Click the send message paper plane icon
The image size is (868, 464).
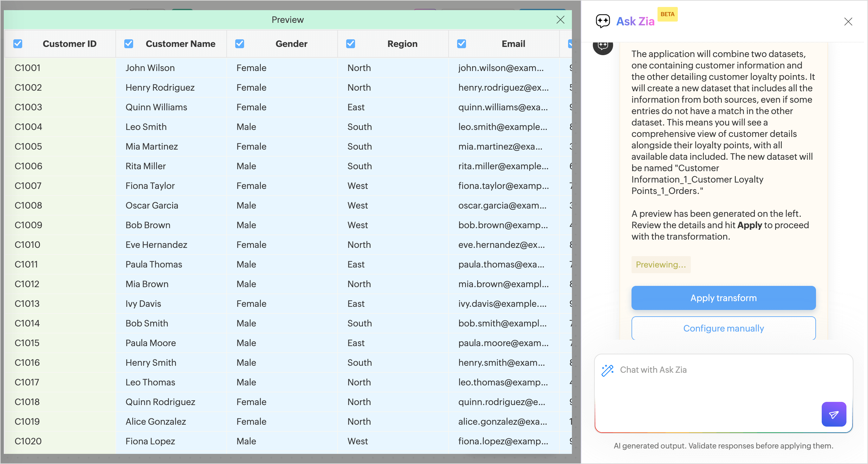pyautogui.click(x=833, y=414)
